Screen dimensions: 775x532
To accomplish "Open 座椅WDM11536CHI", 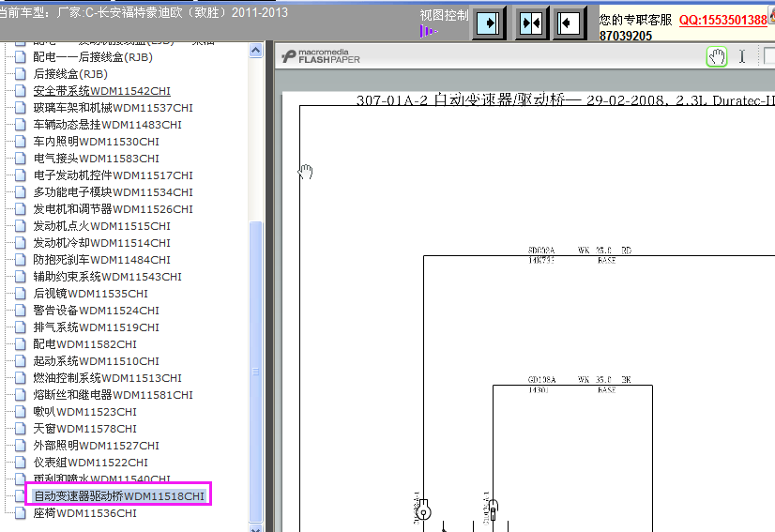I will pyautogui.click(x=85, y=513).
